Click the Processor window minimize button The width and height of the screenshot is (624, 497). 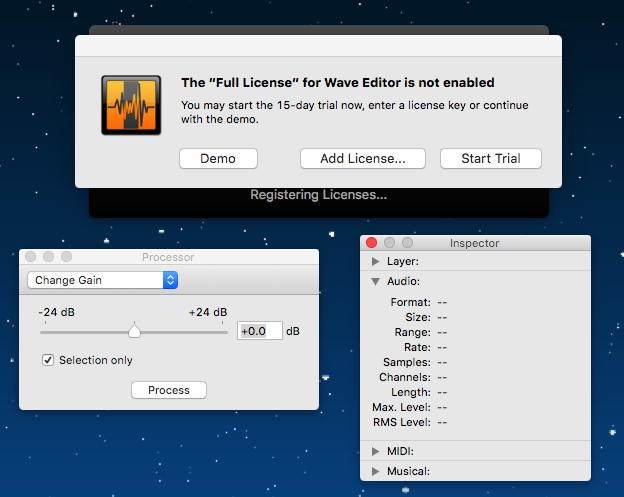pyautogui.click(x=49, y=257)
